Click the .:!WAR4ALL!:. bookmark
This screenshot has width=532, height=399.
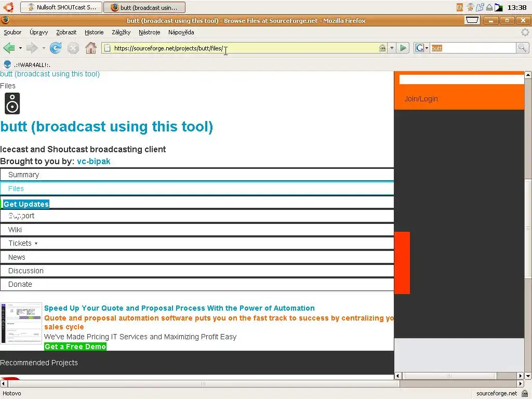(32, 65)
